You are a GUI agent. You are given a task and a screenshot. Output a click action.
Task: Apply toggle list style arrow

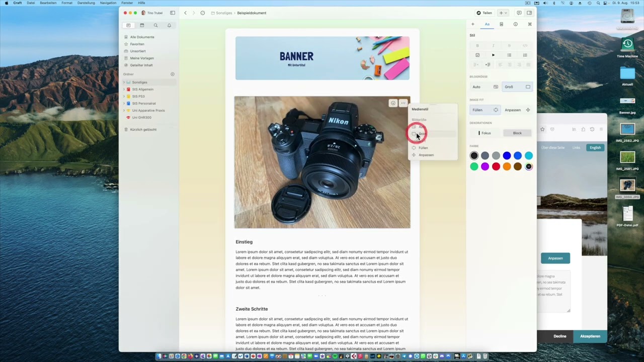(493, 55)
